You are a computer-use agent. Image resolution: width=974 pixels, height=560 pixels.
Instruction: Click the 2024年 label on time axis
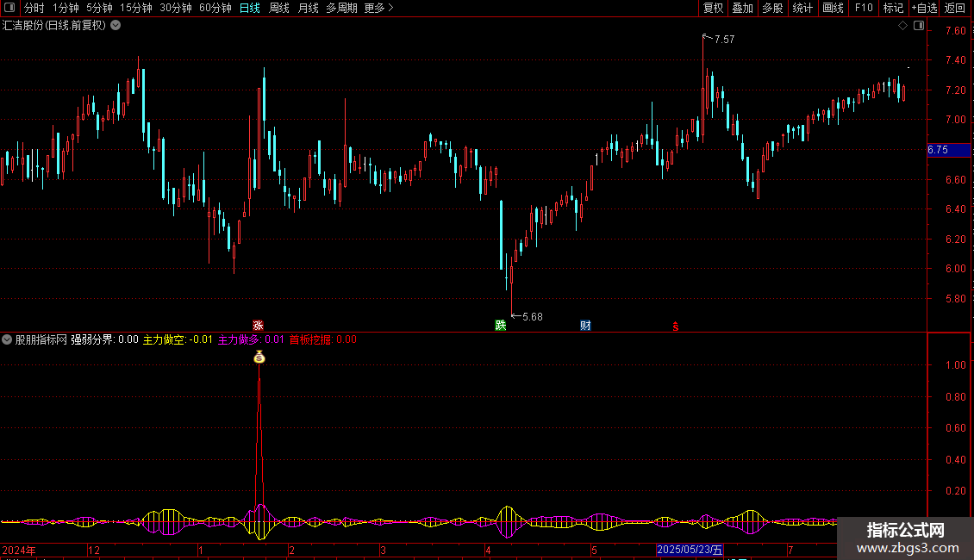point(19,550)
